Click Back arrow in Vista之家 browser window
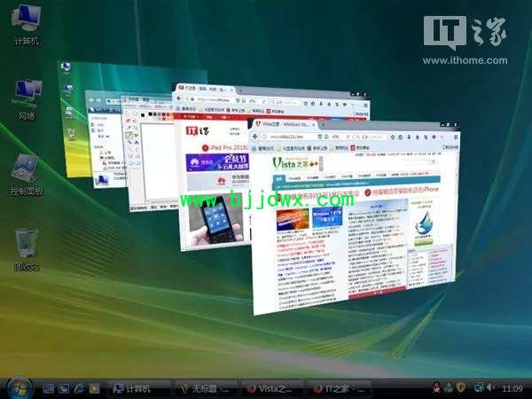 tap(255, 137)
